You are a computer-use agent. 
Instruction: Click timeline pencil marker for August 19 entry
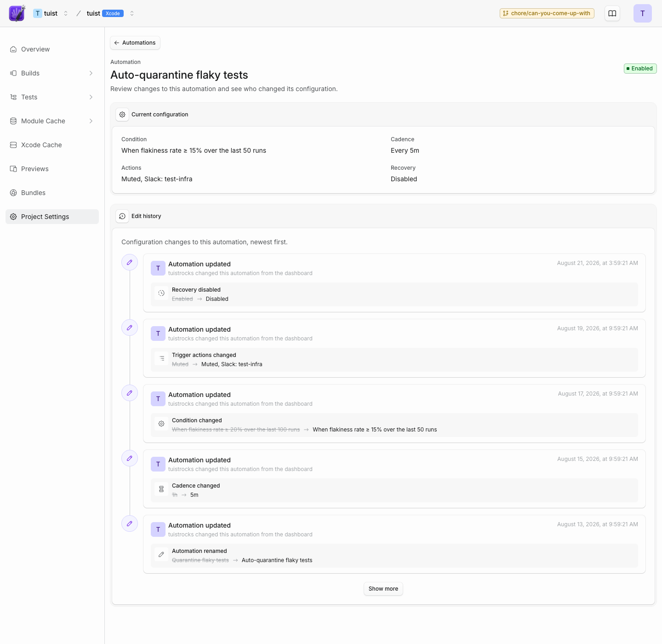130,328
